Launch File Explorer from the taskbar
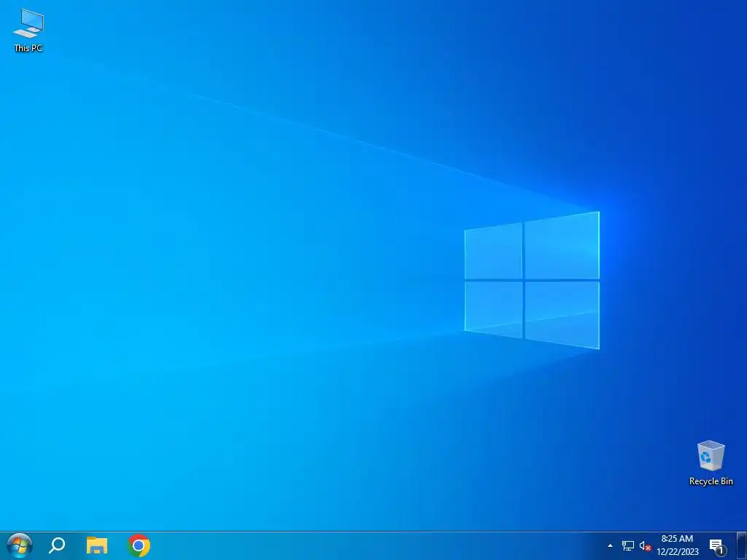 click(x=97, y=545)
